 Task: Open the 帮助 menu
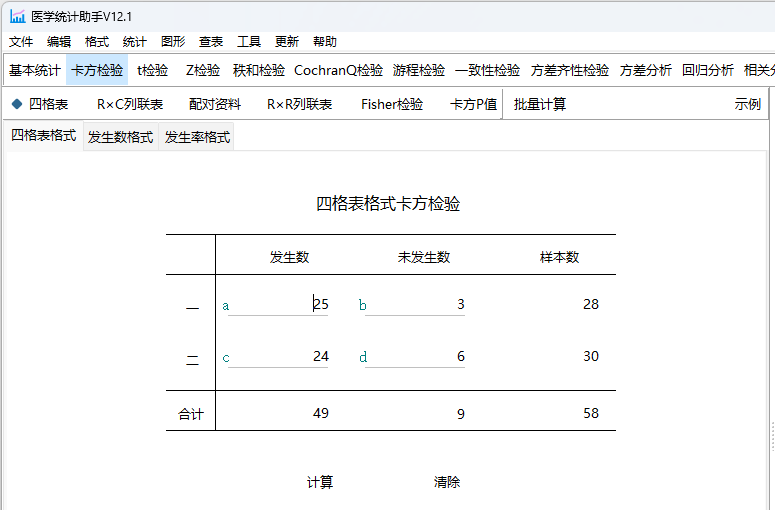(325, 42)
